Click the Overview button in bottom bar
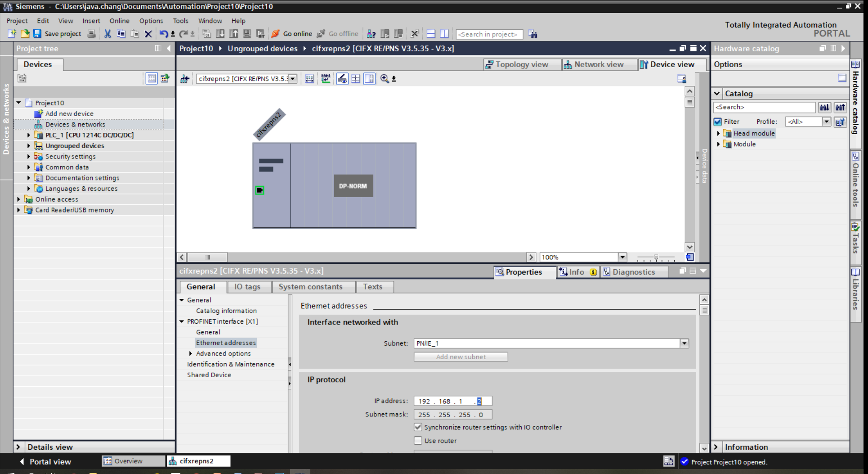This screenshot has height=474, width=868. tap(133, 461)
